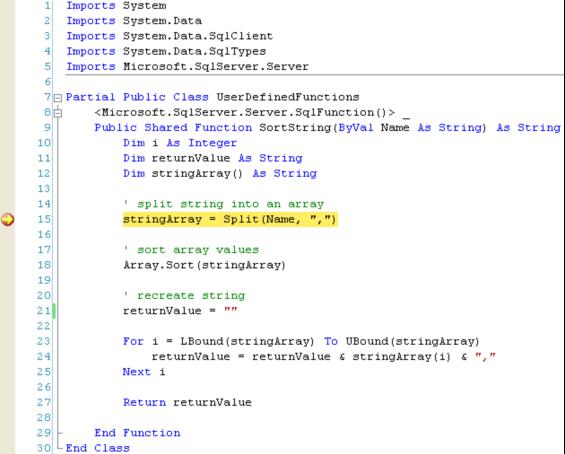The width and height of the screenshot is (565, 454).
Task: Click the Return returnValue statement
Action: pyautogui.click(x=187, y=402)
